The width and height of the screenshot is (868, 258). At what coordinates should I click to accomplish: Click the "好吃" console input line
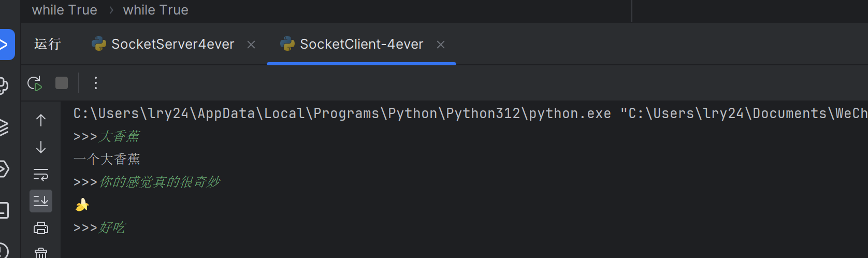point(112,227)
